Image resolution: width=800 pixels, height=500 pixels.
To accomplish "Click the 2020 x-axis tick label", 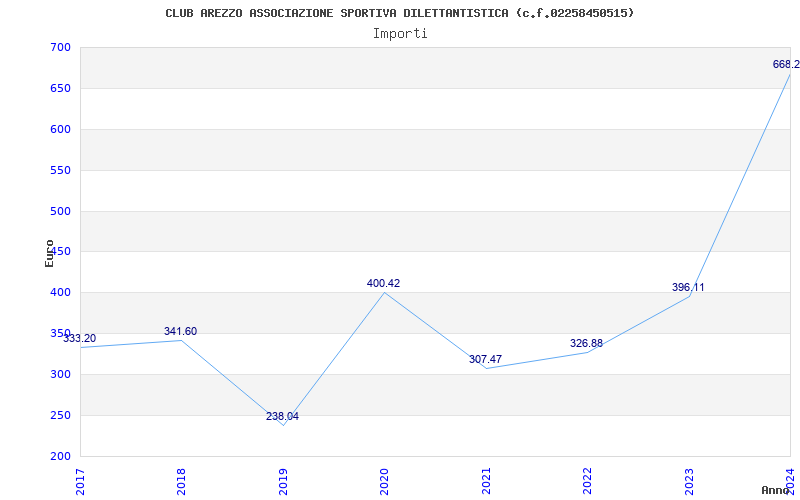I will coord(384,481).
